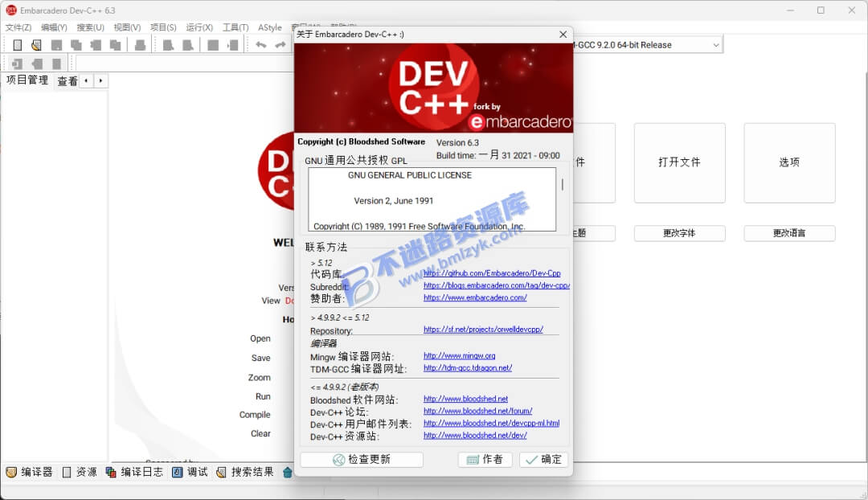Click the greyed Toggle Bookmarks icon
Image resolution: width=868 pixels, height=500 pixels.
pos(37,64)
